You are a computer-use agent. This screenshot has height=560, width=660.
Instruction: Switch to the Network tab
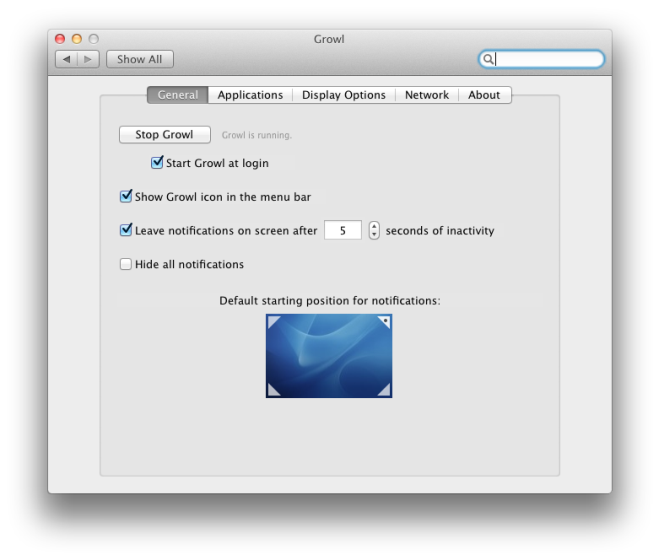427,95
